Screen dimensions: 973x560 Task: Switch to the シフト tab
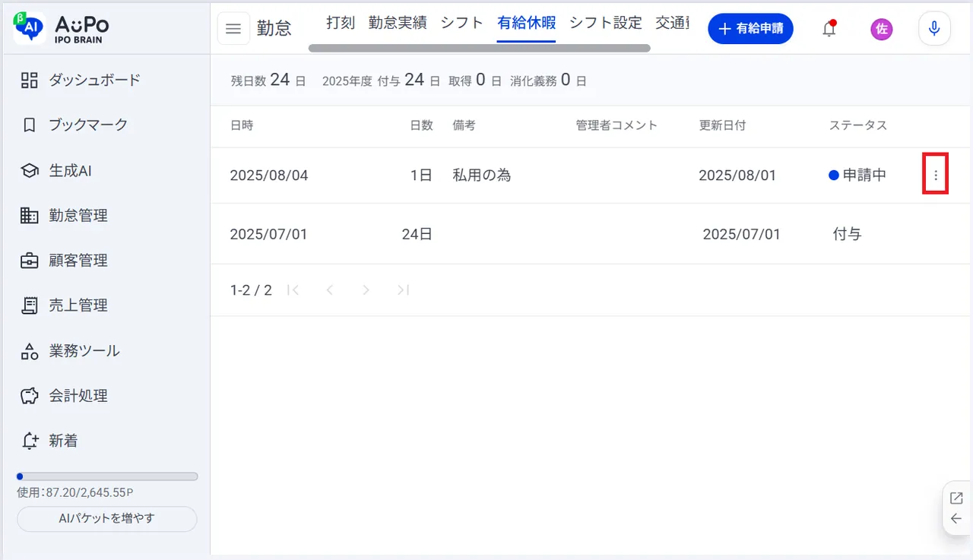click(462, 23)
